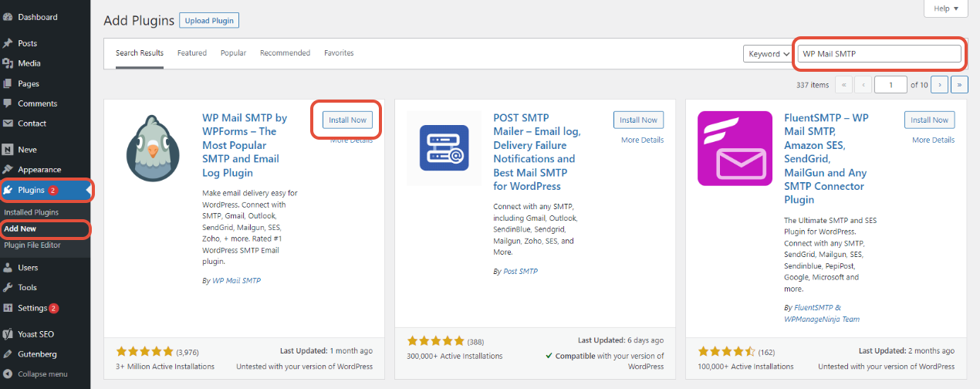This screenshot has width=980, height=389.
Task: Open the Dashboard icon in sidebar
Action: (8, 17)
